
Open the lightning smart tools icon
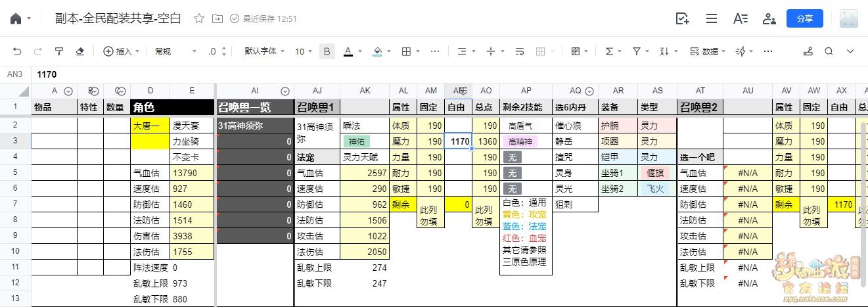coord(741,51)
